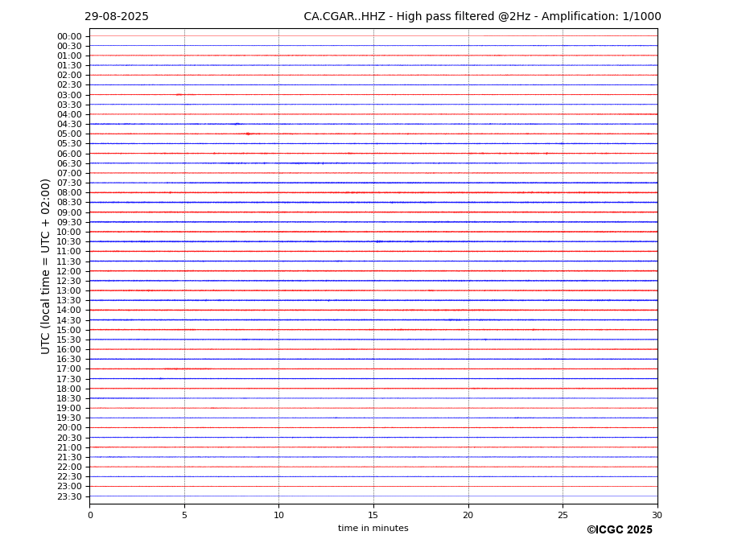This screenshot has width=746, height=560.
Task: Select the 15:00 row label
Action: [69, 330]
